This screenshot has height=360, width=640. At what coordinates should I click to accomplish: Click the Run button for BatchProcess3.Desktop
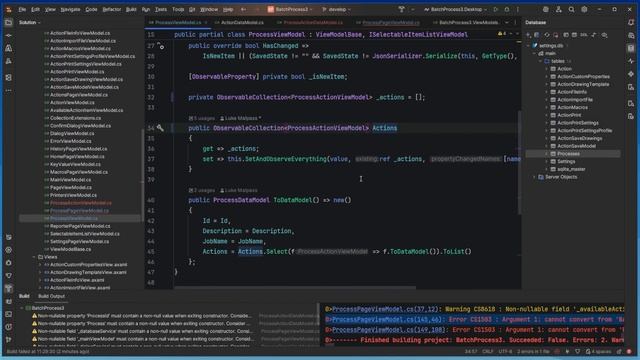pos(496,9)
